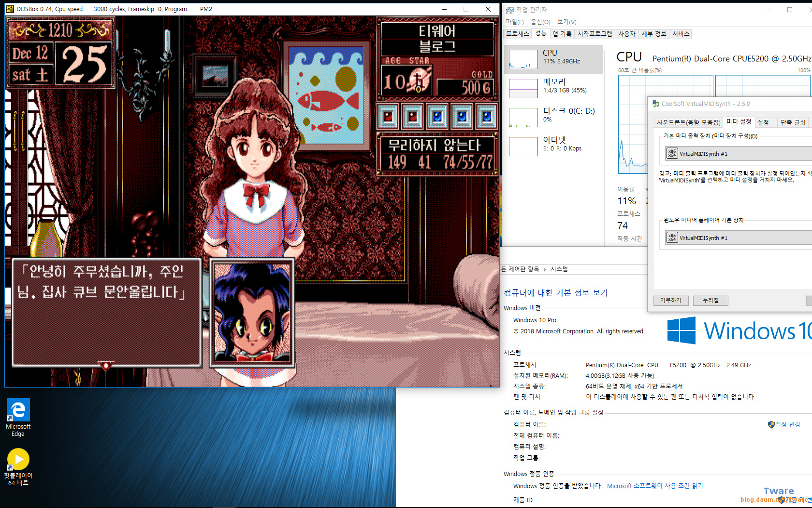Open Microsoft 소프트웨어 사용 조건 읽기 link
Viewport: 812px width, 508px height.
[x=655, y=486]
